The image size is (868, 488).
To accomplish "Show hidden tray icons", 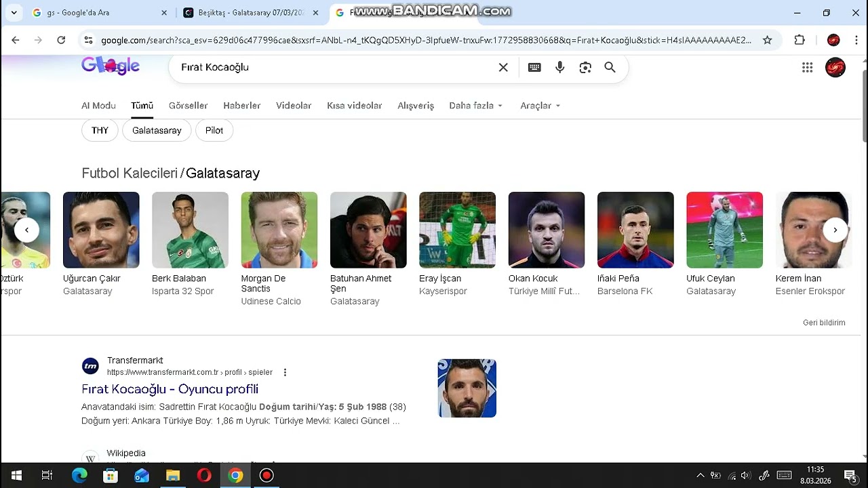I will [701, 475].
